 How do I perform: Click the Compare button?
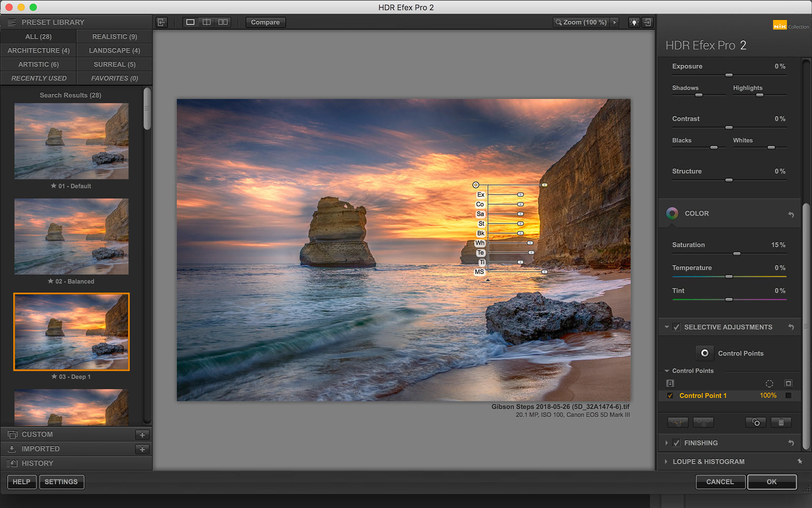(265, 22)
